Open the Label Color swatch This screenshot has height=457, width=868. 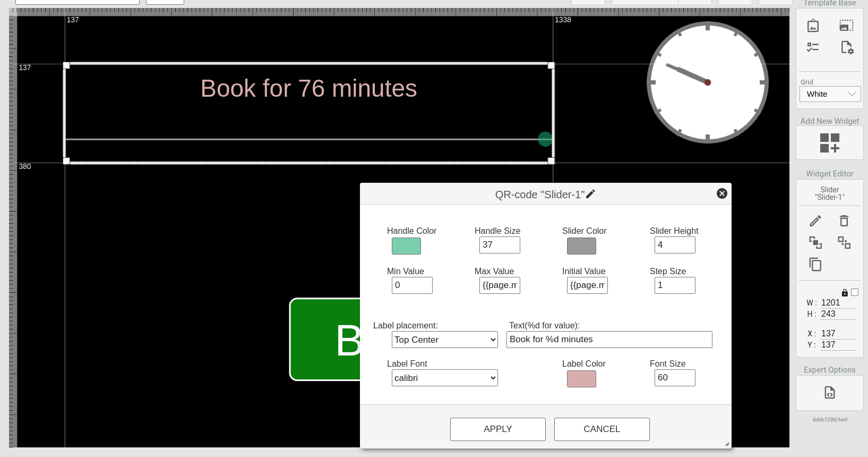coord(581,379)
